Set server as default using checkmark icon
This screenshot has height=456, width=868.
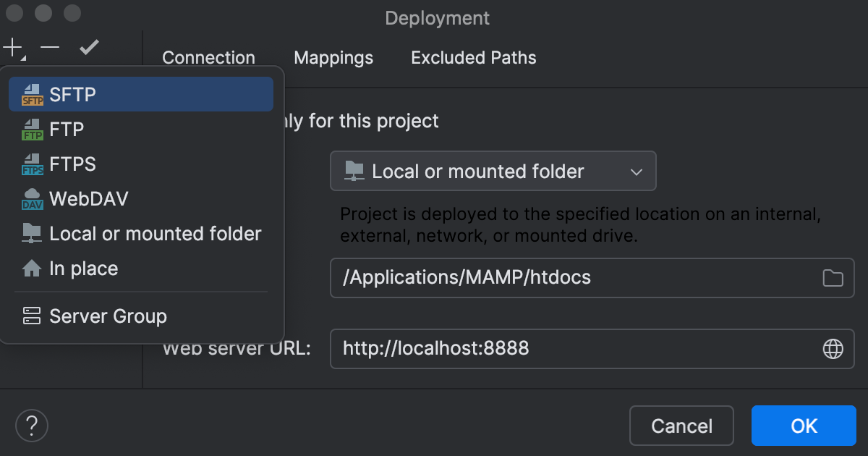[x=88, y=46]
